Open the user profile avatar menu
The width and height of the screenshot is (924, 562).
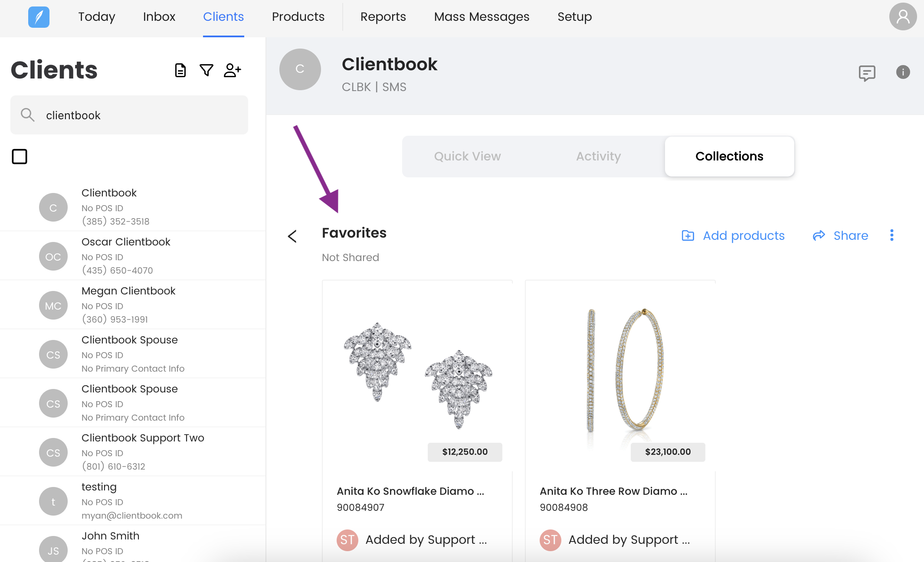[x=903, y=17]
